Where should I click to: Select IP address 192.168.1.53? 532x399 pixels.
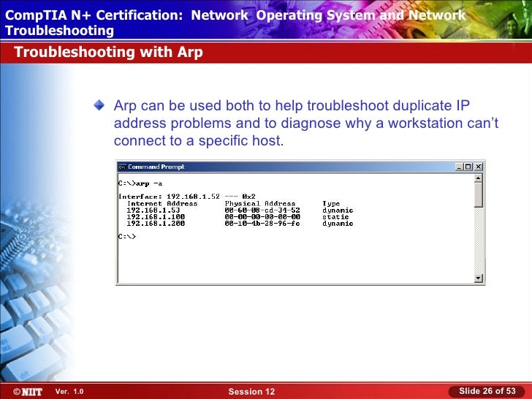coord(153,210)
